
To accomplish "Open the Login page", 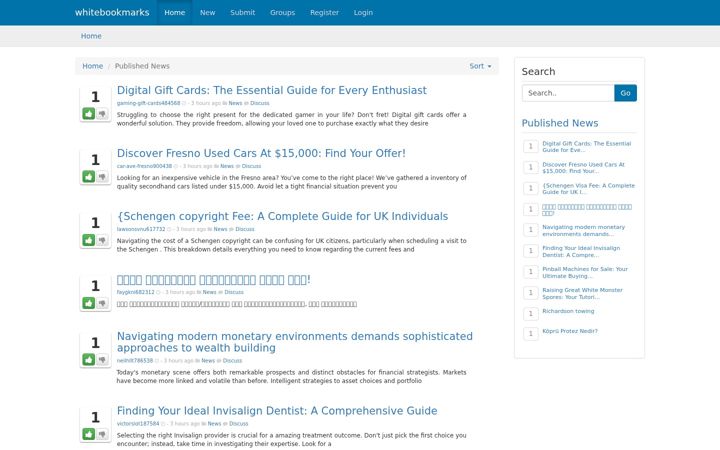I will pos(363,12).
